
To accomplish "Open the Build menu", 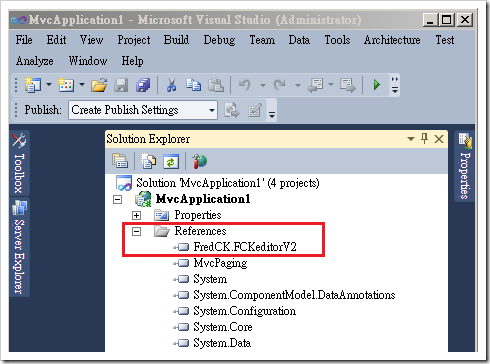I will (x=176, y=40).
